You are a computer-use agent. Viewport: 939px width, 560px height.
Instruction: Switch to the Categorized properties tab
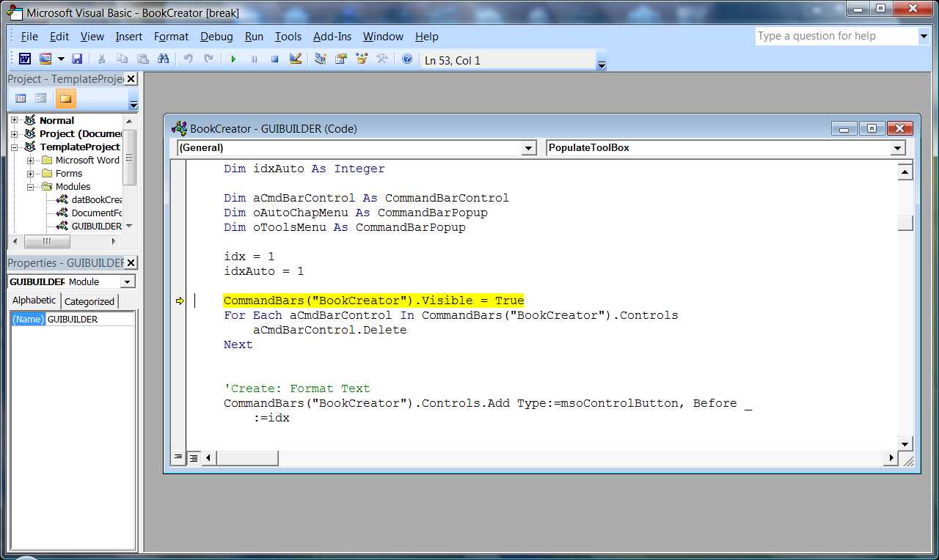tap(89, 301)
